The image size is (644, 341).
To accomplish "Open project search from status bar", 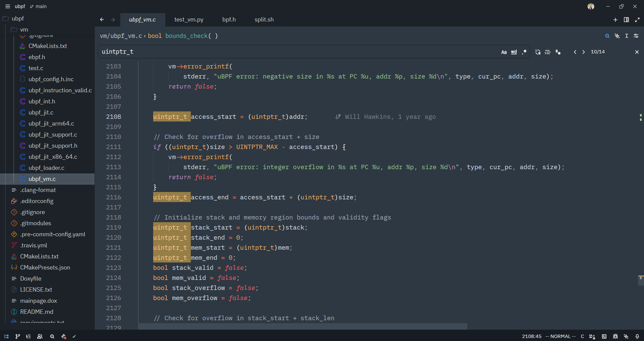I will (x=52, y=336).
